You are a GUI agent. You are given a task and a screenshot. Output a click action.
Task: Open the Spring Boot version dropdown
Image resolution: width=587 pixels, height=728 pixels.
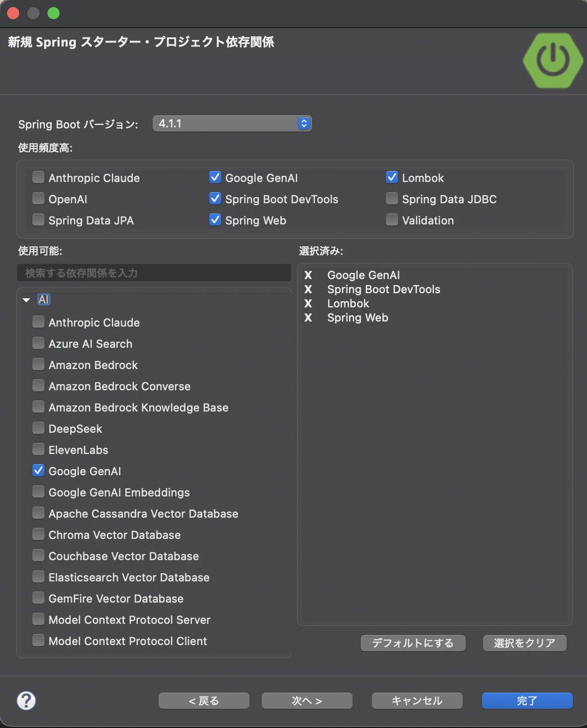coord(232,123)
